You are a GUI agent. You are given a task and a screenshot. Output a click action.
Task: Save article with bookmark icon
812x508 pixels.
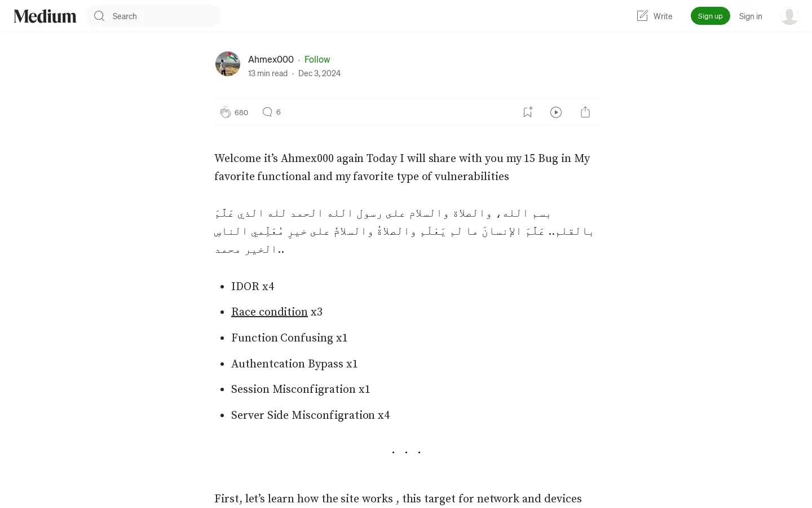click(528, 112)
